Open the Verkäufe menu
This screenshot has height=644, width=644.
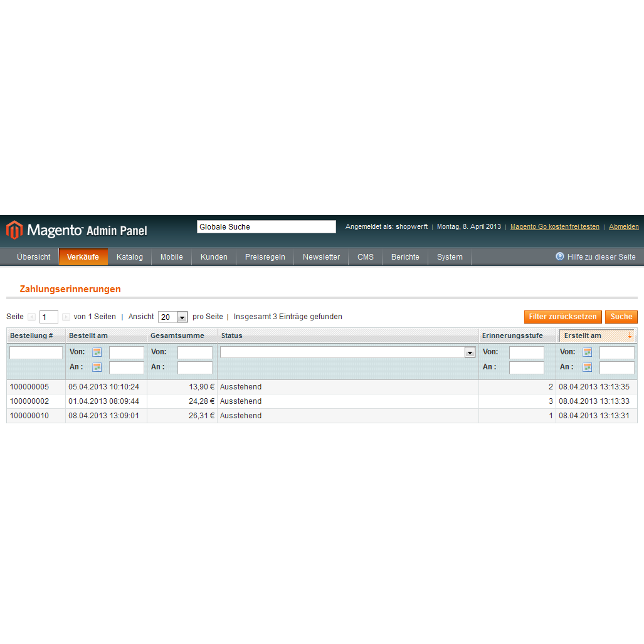(x=83, y=256)
